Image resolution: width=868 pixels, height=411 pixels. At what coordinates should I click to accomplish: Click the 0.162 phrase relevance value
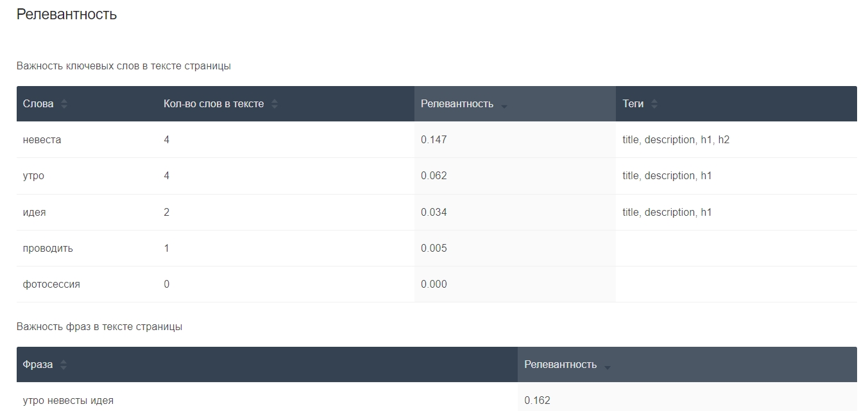point(537,401)
